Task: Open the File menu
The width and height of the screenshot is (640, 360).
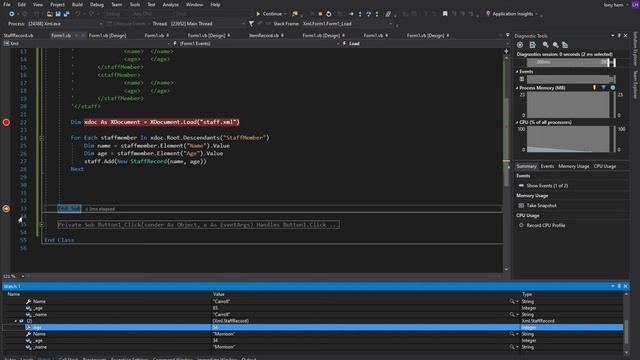Action: (x=7, y=4)
